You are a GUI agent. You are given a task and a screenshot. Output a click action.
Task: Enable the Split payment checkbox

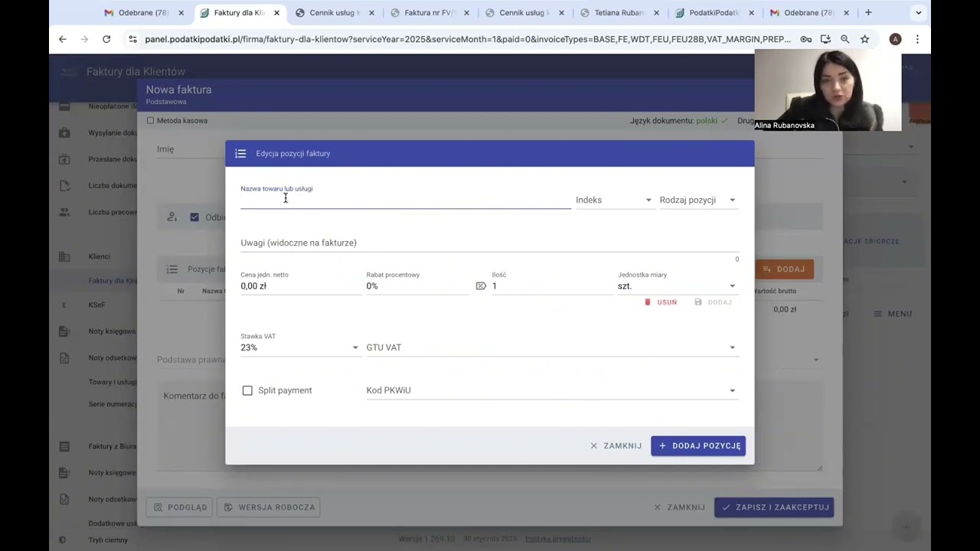click(x=247, y=390)
